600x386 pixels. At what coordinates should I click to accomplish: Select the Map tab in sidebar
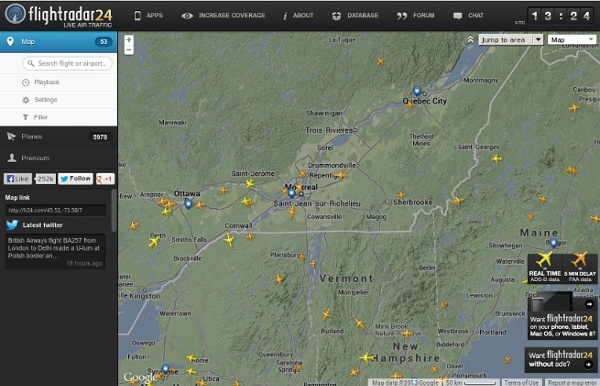point(59,42)
